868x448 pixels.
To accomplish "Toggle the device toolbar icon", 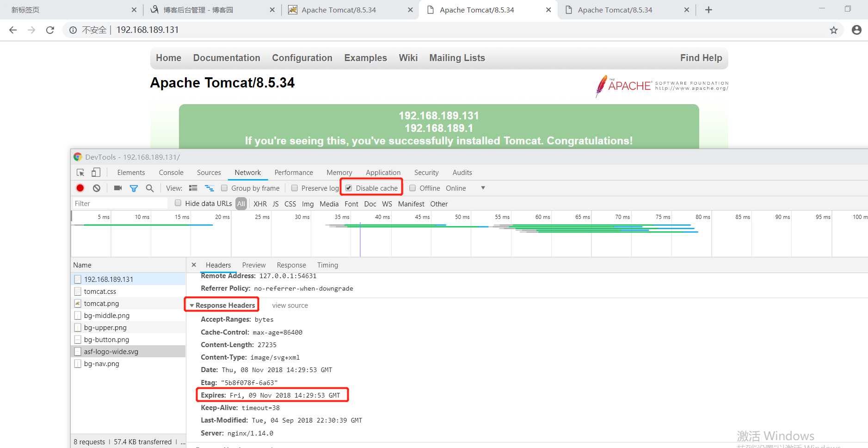I will [x=96, y=173].
